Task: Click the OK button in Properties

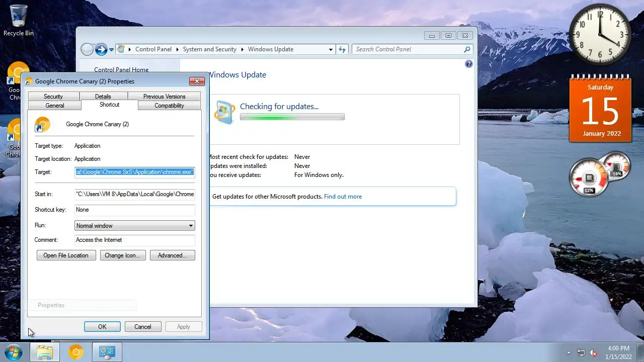Action: [x=102, y=327]
